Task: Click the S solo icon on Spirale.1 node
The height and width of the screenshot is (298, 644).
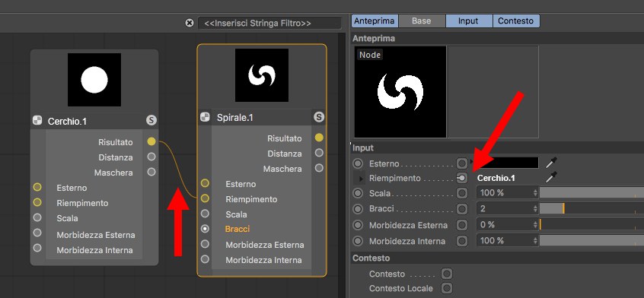Action: point(319,117)
